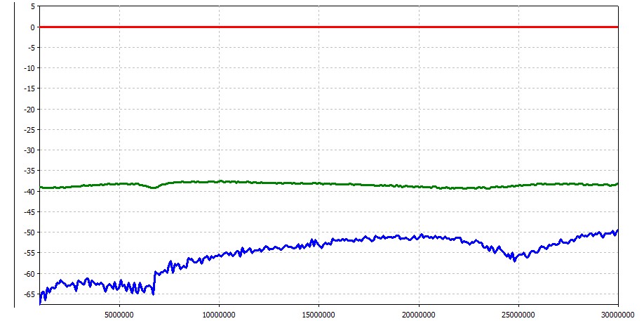The height and width of the screenshot is (321, 644).
Task: Click the x-axis label 5000000
Action: (x=119, y=313)
